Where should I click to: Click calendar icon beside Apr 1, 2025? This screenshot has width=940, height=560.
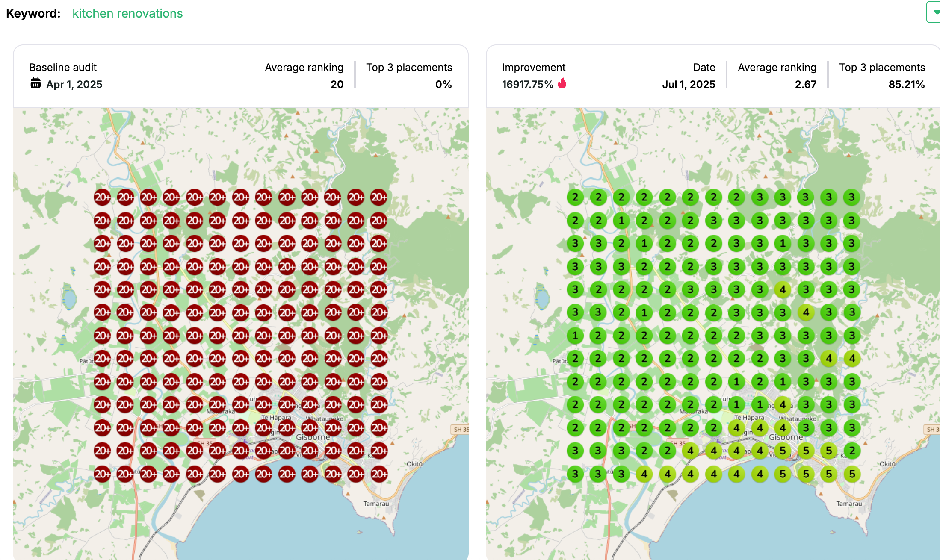tap(35, 83)
